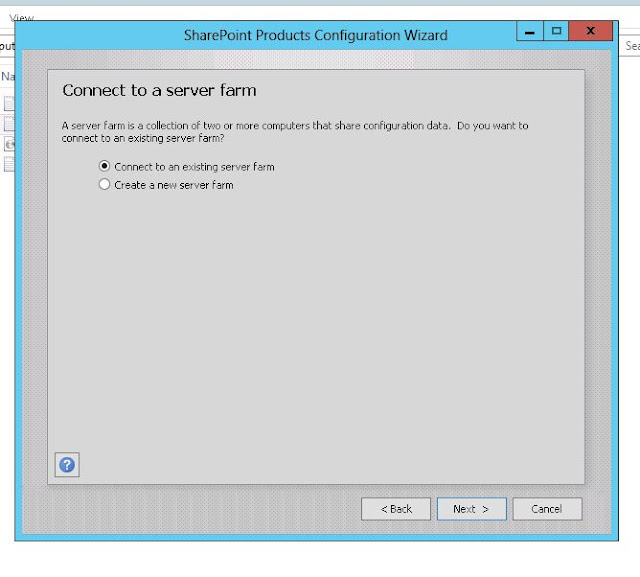Go back to previous wizard page

tap(396, 508)
